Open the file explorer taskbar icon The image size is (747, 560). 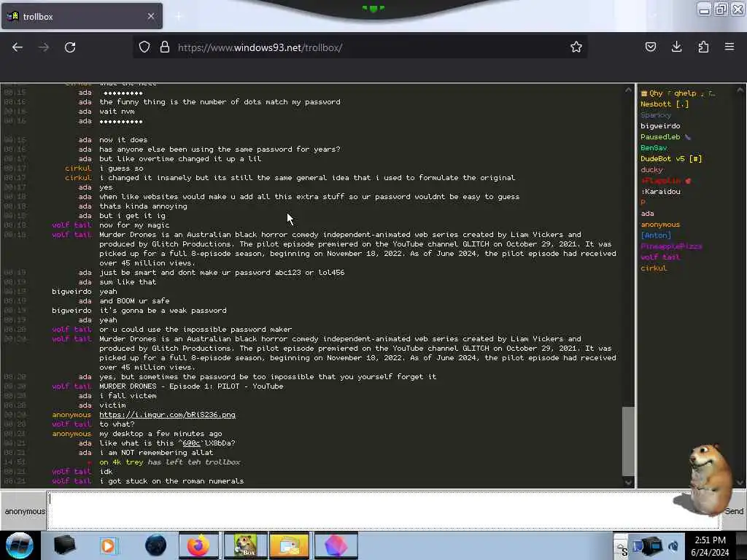coord(289,545)
